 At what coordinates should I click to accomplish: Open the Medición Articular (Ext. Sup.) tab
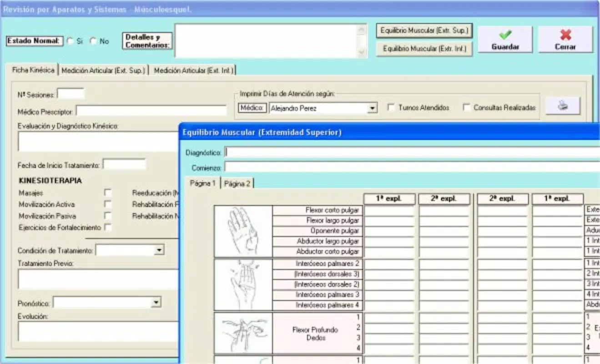[103, 71]
